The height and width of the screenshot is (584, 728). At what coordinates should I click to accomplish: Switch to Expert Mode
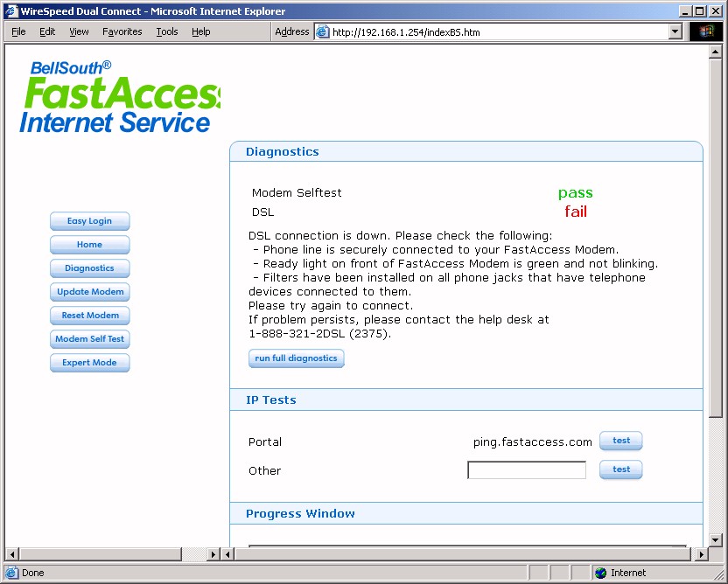click(x=89, y=363)
